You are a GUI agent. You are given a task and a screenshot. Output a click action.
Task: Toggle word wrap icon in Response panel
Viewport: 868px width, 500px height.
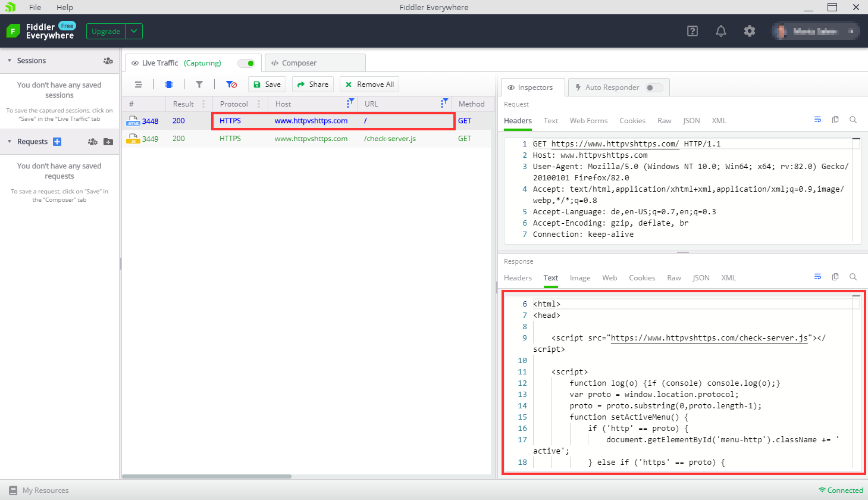(x=817, y=277)
